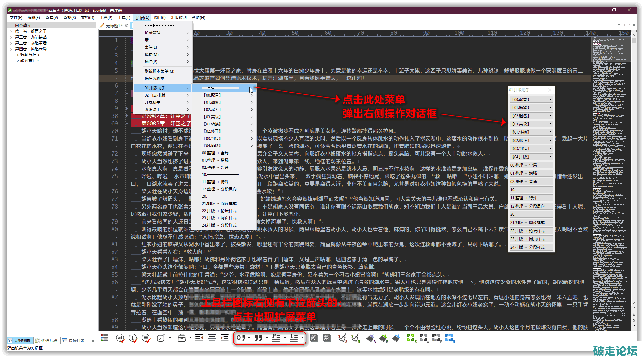Click -> 转到首行 <- in outline panel
The width and height of the screenshot is (644, 358).
pyautogui.click(x=28, y=55)
